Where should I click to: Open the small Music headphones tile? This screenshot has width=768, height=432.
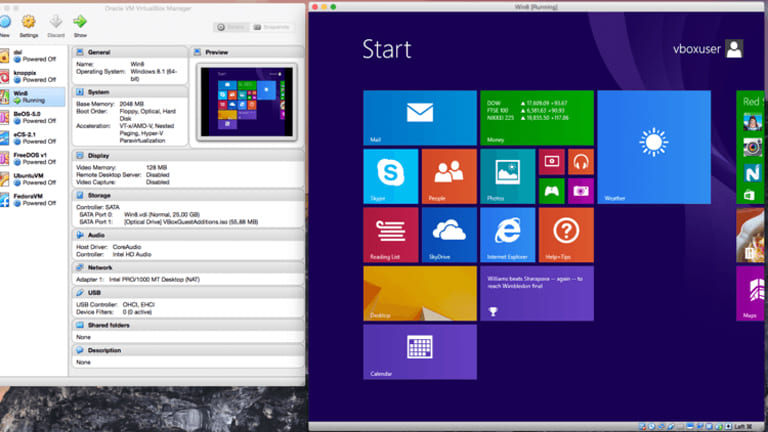point(581,162)
